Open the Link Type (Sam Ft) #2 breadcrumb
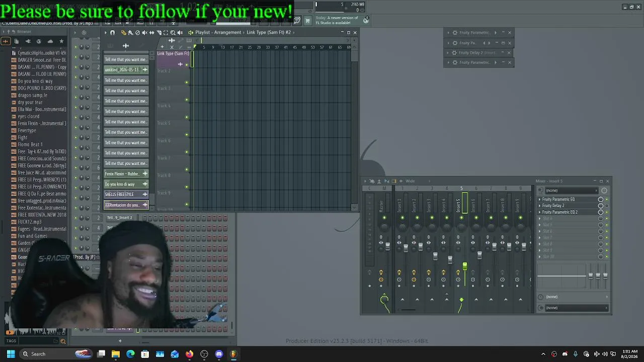 269,33
